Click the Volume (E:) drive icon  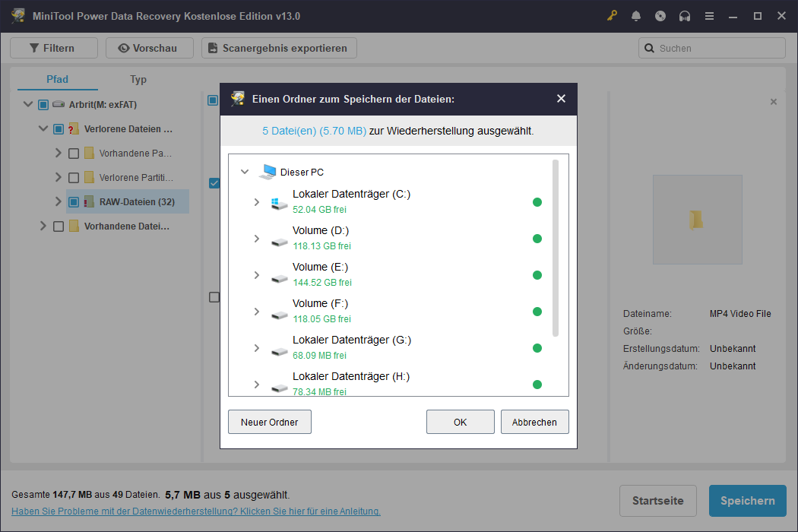click(x=279, y=278)
